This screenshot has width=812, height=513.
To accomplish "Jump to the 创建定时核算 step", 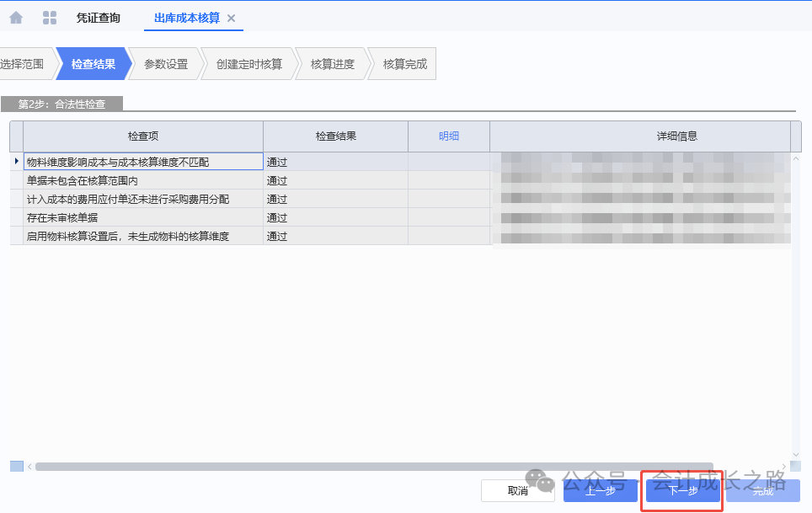I will coord(248,64).
